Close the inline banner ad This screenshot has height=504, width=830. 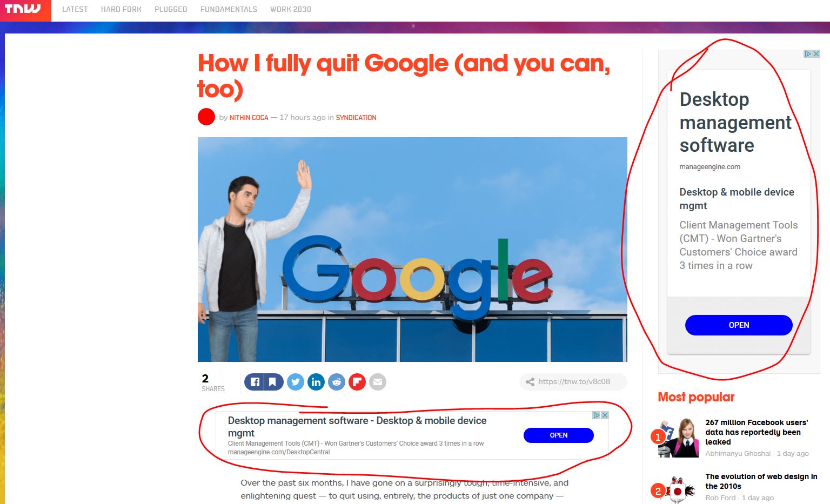pos(605,415)
